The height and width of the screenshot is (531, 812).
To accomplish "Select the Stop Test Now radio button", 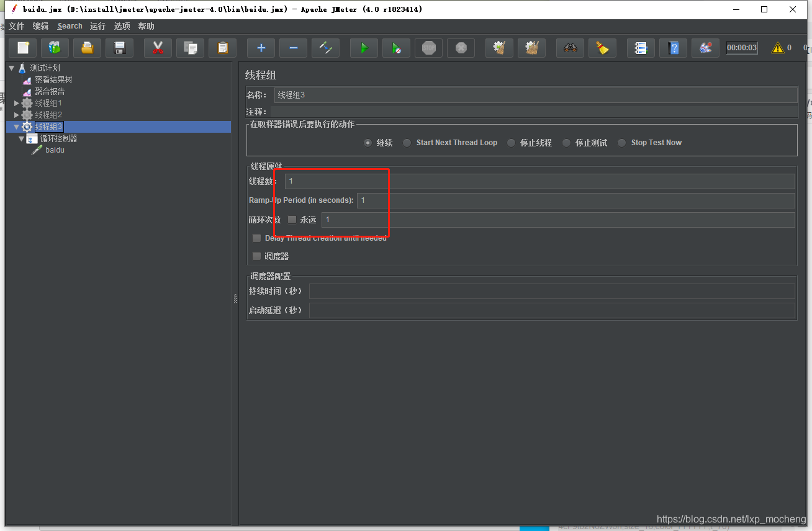I will (x=622, y=143).
